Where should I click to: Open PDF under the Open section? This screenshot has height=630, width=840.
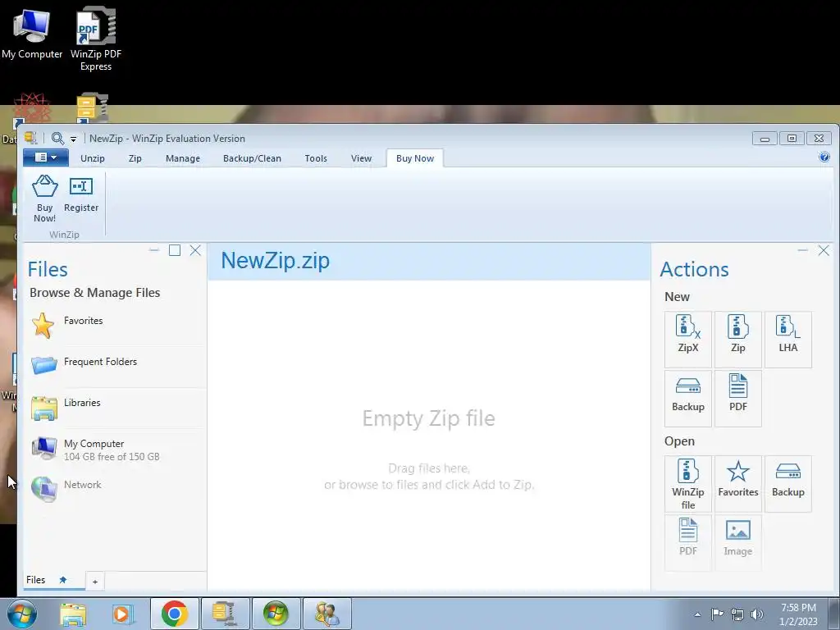coord(688,542)
